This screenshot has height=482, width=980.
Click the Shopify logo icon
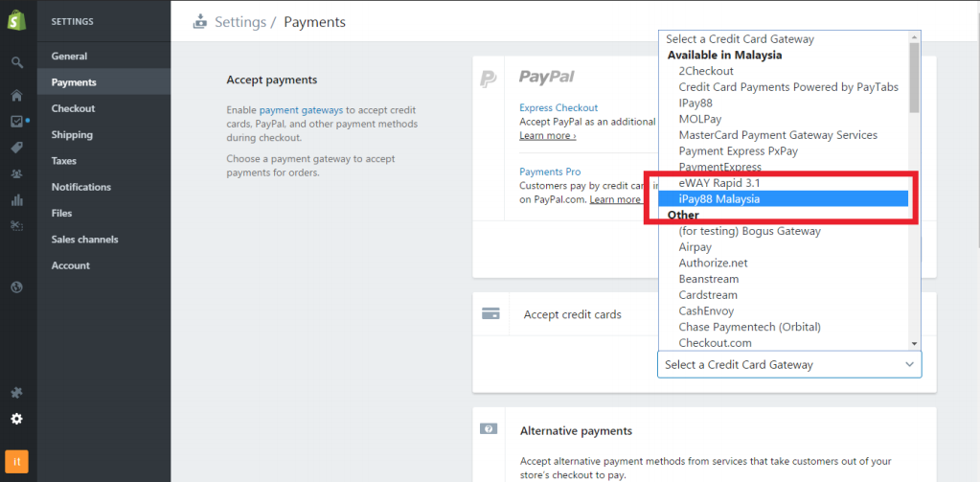(17, 21)
